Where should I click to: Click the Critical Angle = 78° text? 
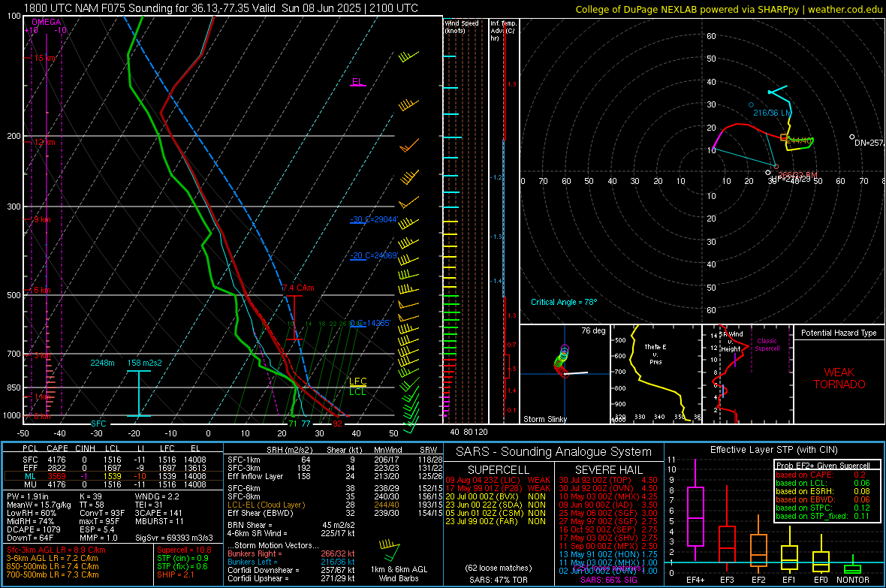click(x=564, y=302)
